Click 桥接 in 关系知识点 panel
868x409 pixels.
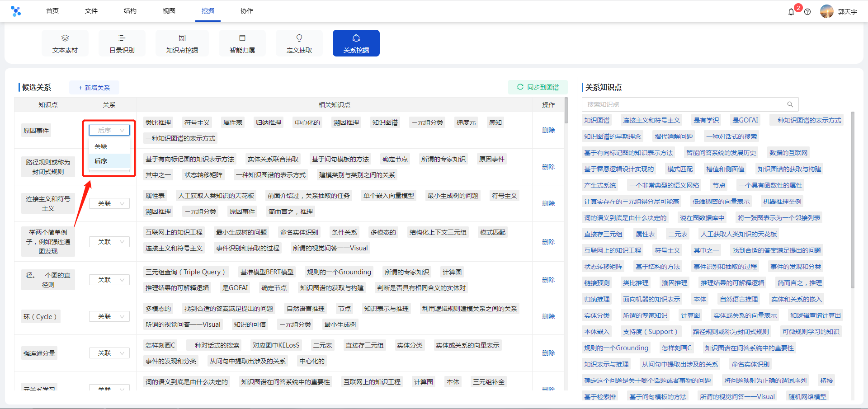826,381
